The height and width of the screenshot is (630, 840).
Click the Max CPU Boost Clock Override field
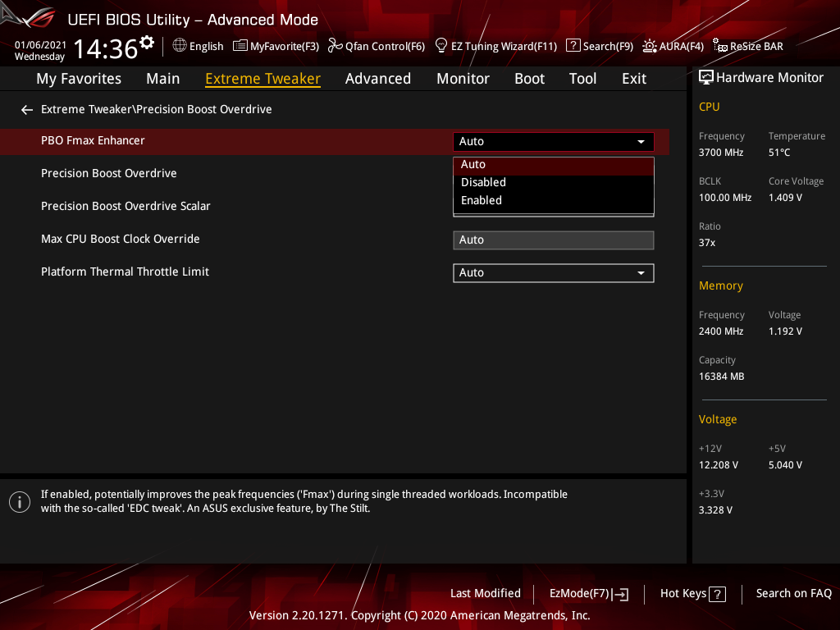pos(554,240)
